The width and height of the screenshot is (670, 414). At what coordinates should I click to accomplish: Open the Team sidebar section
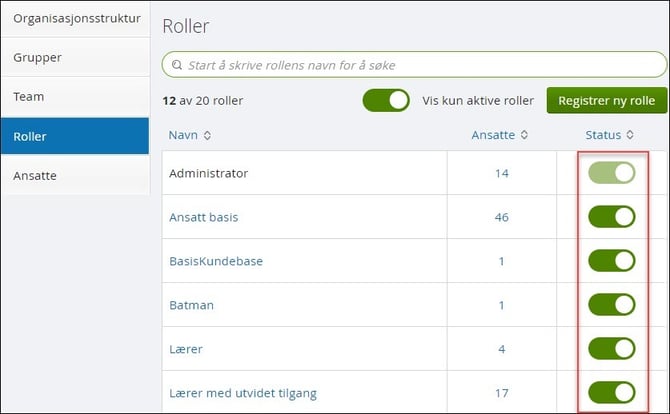(75, 97)
